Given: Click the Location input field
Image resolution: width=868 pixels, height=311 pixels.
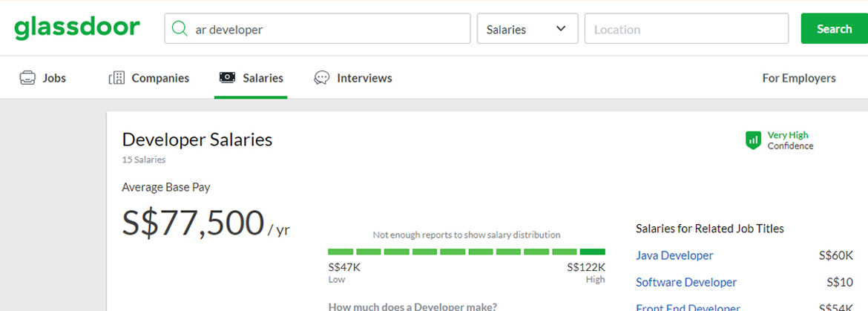Looking at the screenshot, I should point(686,29).
